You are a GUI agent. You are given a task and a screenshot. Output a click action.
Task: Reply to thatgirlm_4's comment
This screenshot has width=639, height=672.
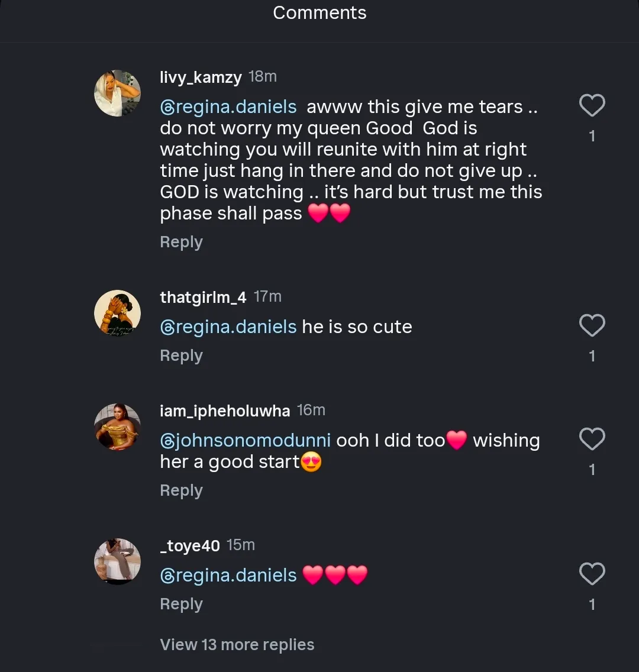181,356
